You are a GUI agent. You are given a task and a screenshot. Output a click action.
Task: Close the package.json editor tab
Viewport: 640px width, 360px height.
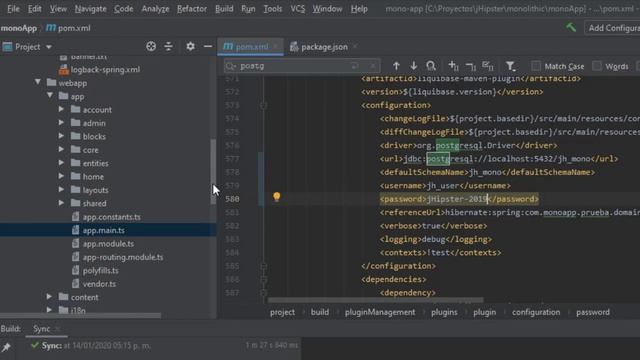coord(356,47)
